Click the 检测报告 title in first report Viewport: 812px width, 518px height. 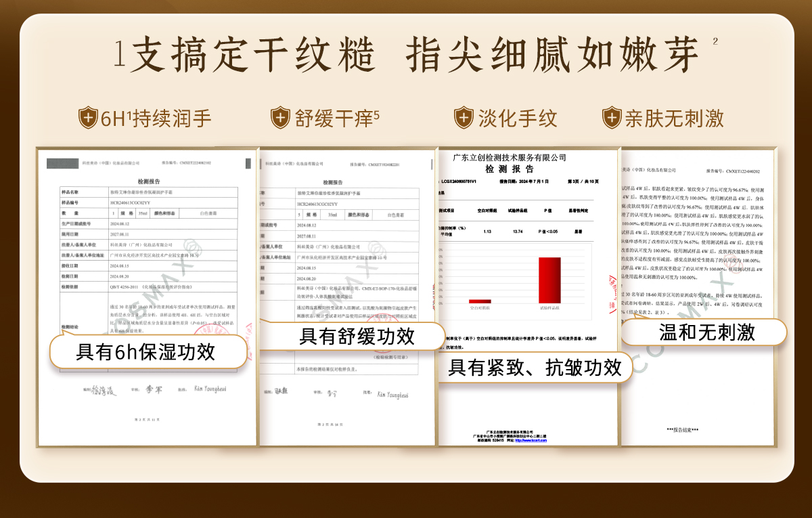pyautogui.click(x=148, y=182)
